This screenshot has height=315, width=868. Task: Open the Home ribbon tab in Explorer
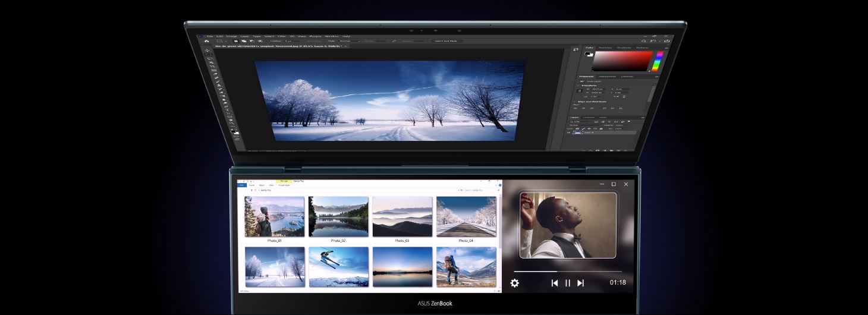coord(252,185)
